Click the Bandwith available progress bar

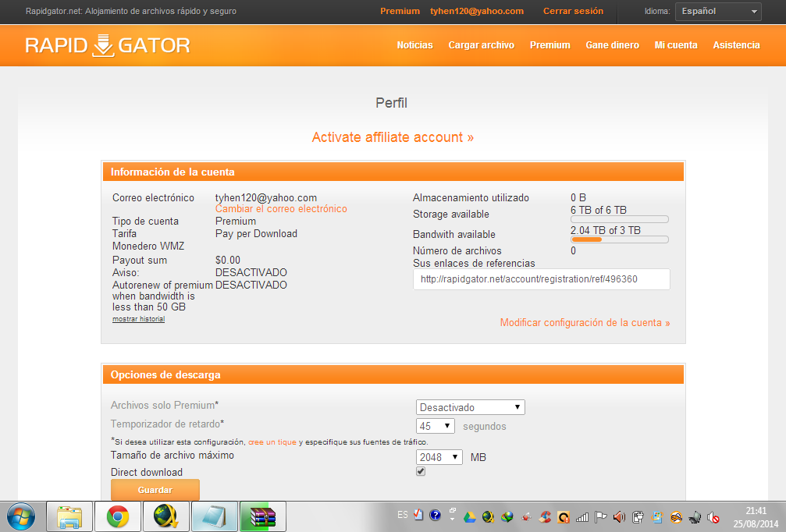(x=620, y=239)
